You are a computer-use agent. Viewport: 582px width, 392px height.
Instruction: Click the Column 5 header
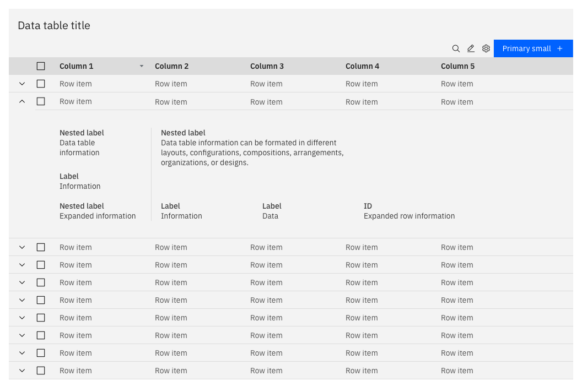pos(457,66)
